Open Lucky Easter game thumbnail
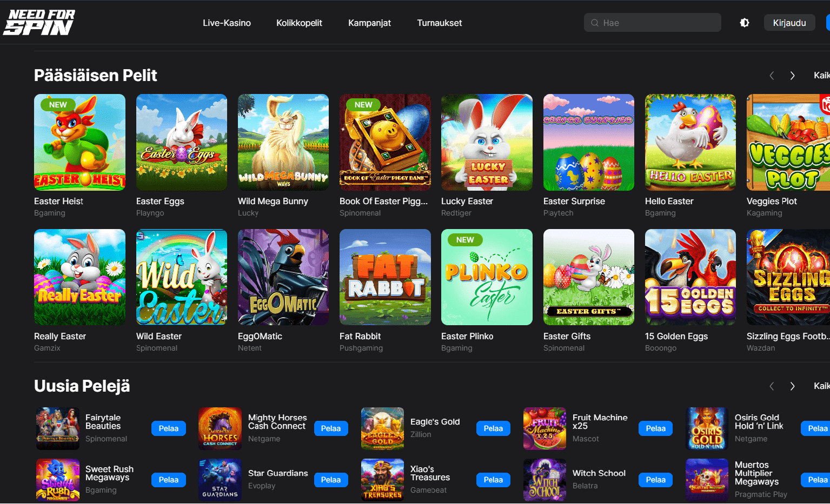Image resolution: width=830 pixels, height=504 pixels. click(x=487, y=142)
